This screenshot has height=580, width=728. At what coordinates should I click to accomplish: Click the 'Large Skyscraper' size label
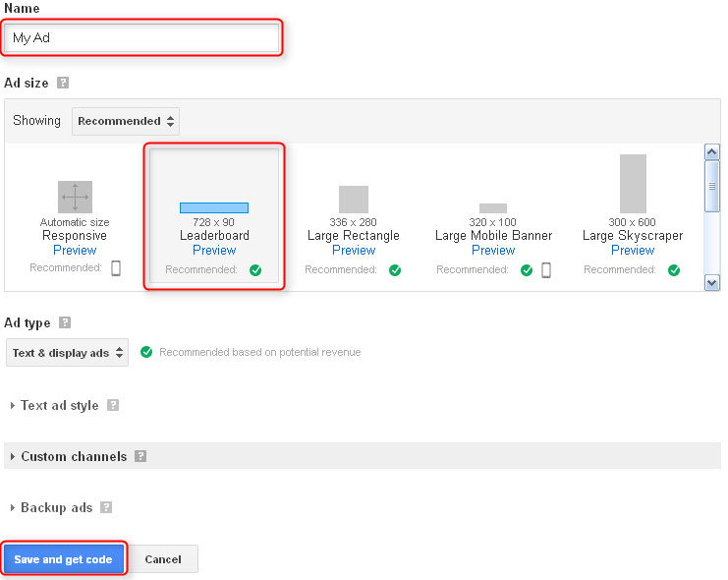(x=633, y=236)
